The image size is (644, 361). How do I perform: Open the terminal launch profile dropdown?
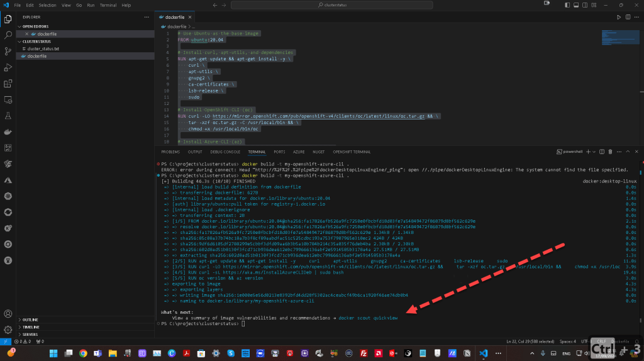(594, 152)
